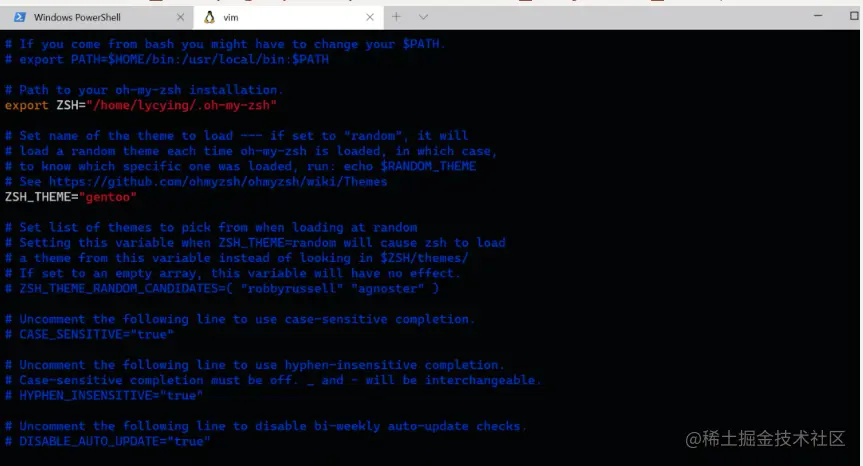Click the 'Case-sensitive completion must be off' comment
The image size is (863, 466).
point(273,380)
